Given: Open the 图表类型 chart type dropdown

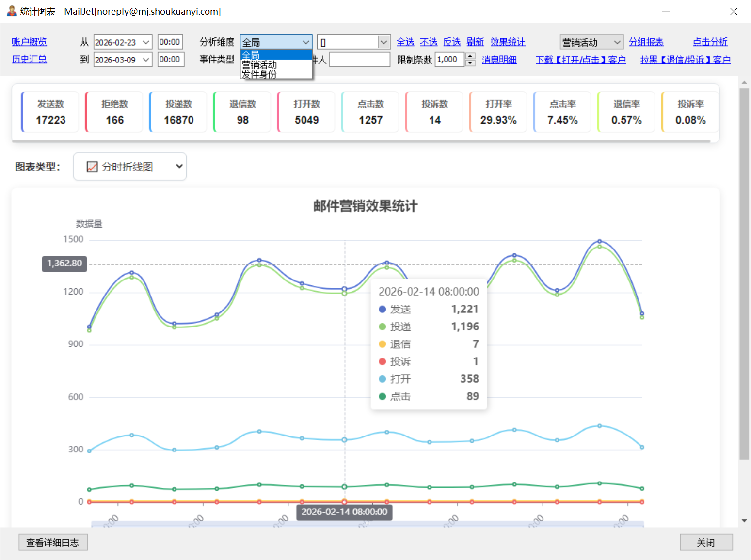Looking at the screenshot, I should point(130,167).
